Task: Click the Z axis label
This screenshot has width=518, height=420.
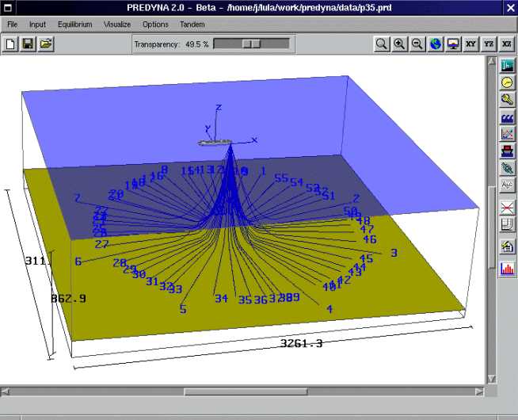Action: click(x=219, y=107)
